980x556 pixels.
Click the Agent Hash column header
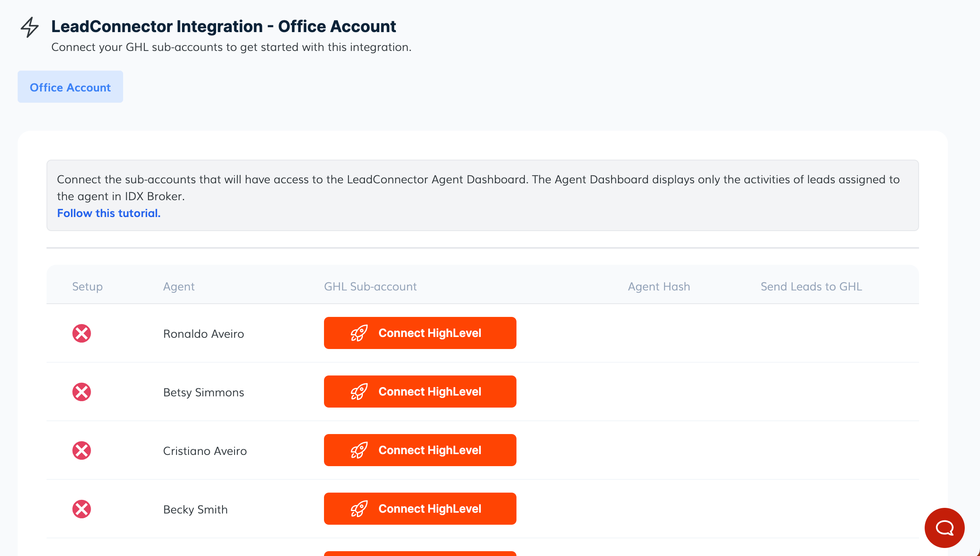[659, 286]
